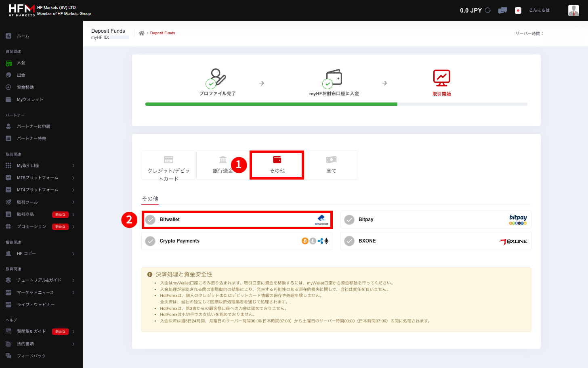
Task: Select the 資金移動 funds transfer icon
Action: [x=8, y=87]
